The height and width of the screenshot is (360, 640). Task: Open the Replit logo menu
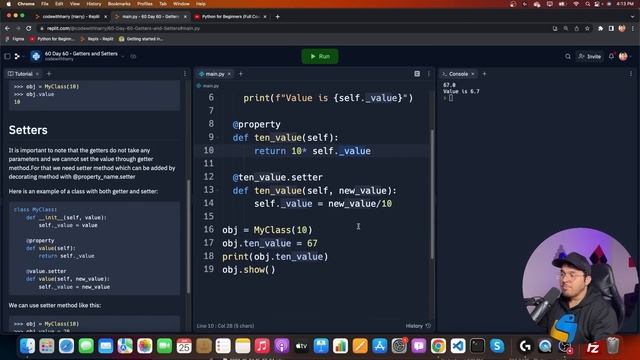[17, 56]
